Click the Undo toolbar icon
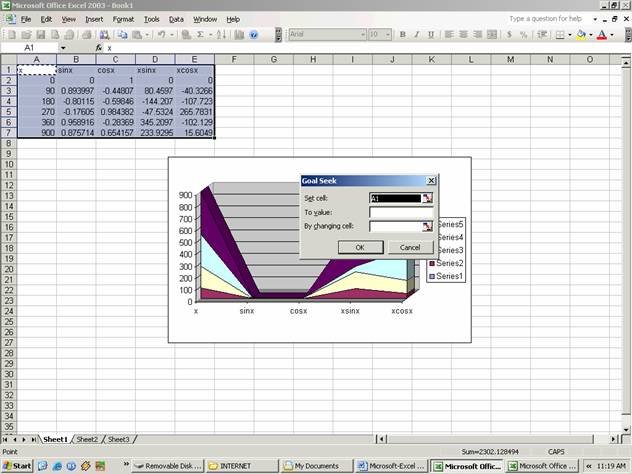The height and width of the screenshot is (474, 632). 161,35
